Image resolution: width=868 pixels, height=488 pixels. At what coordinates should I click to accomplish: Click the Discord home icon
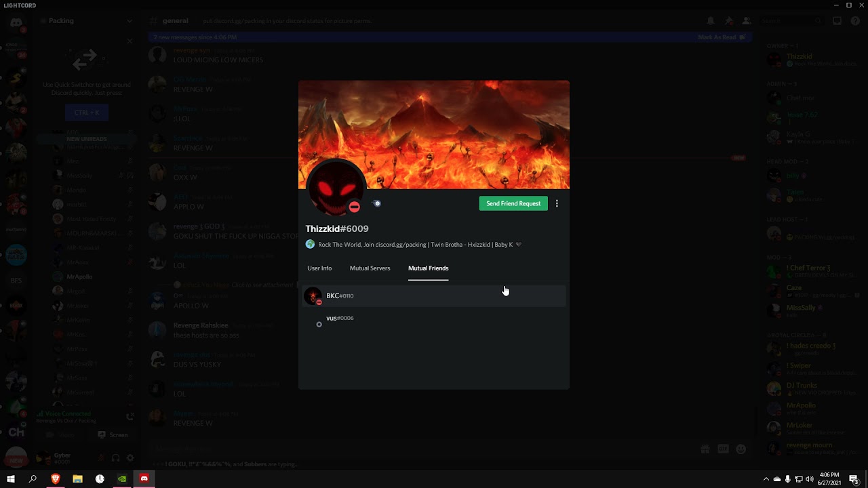click(x=16, y=23)
